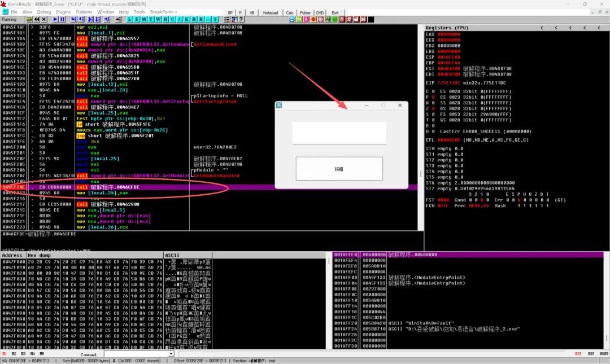Open Windows list (W button)
Screen dimensions: 610x364
pyautogui.click(x=158, y=19)
